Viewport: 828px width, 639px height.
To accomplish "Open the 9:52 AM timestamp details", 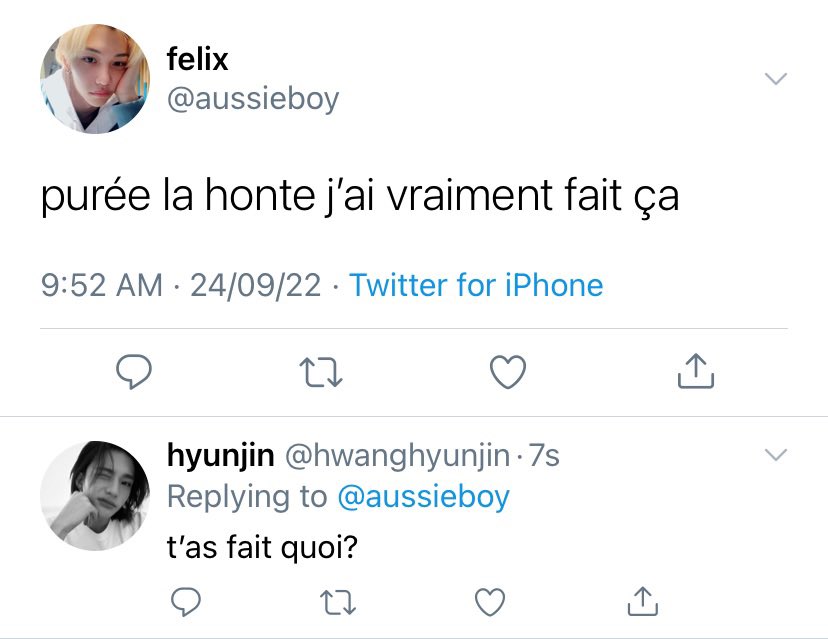I will tap(101, 286).
